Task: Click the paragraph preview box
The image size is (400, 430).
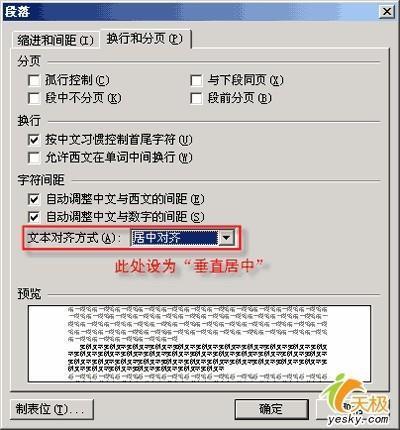Action: (199, 343)
